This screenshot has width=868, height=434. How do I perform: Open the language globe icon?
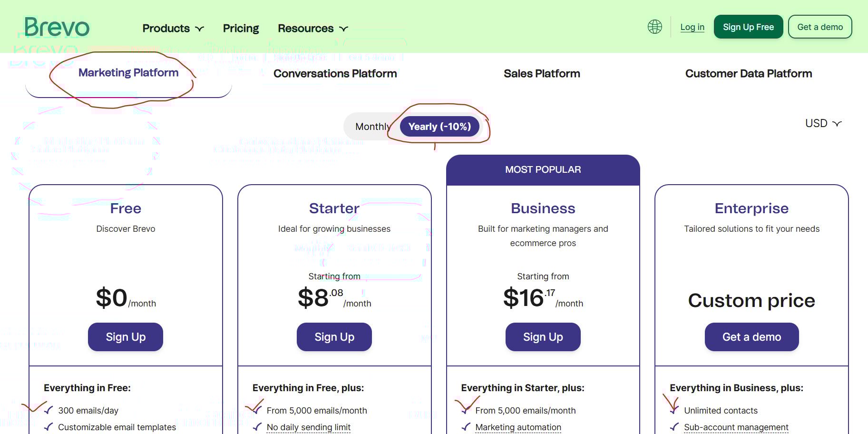(655, 27)
